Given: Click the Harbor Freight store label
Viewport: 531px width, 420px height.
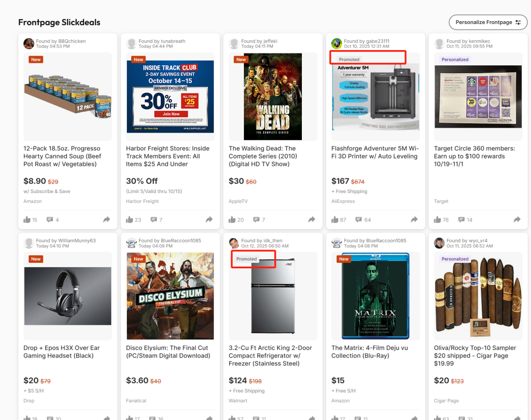Looking at the screenshot, I should click(142, 201).
